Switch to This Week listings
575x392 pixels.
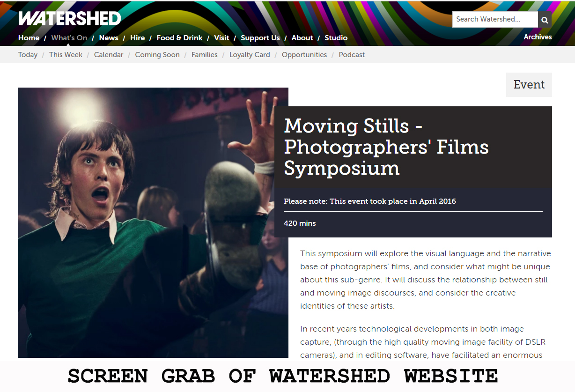pos(66,55)
